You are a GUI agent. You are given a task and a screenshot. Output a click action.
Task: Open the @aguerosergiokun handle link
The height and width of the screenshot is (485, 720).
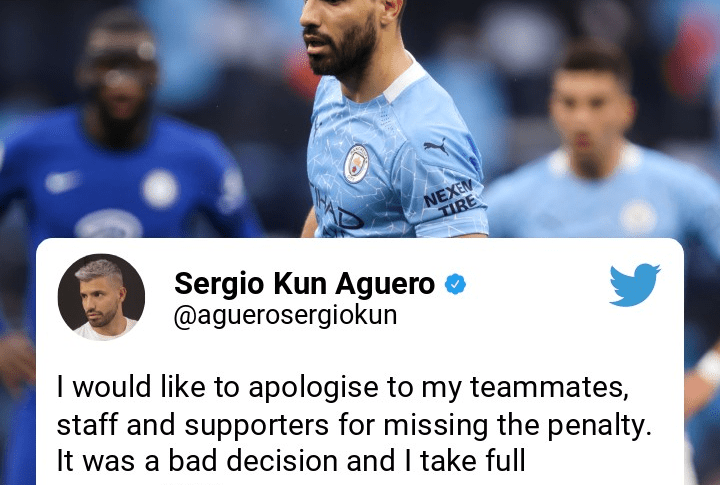pos(285,316)
